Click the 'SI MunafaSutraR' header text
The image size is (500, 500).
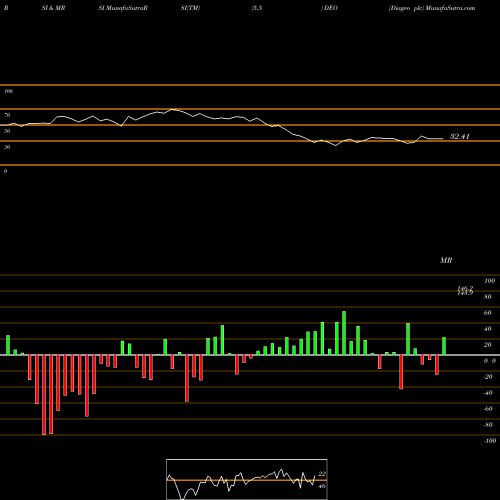pos(123,8)
